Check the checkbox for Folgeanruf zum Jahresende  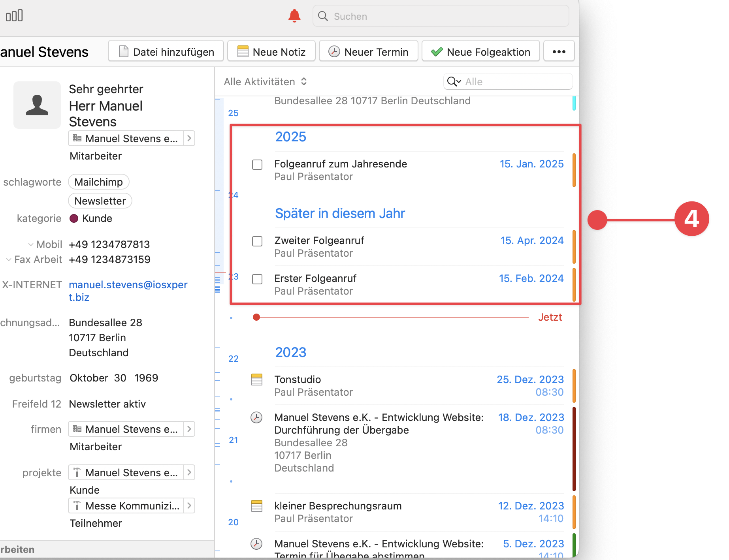click(257, 164)
